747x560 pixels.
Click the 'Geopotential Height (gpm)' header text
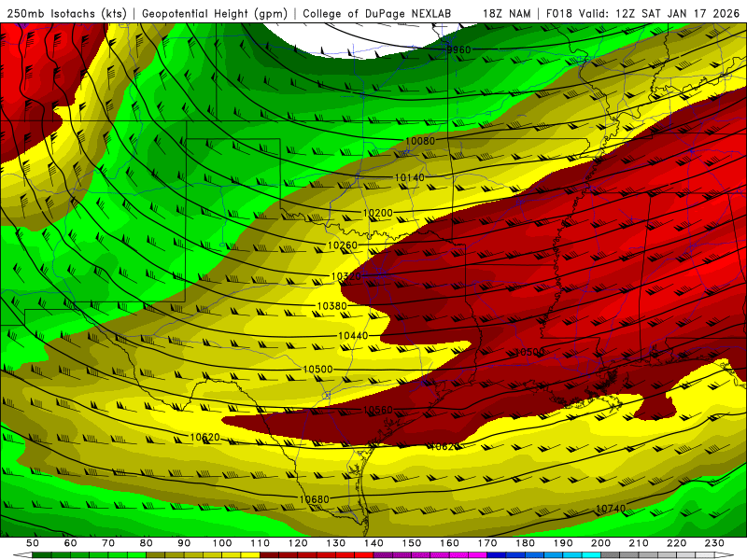(x=215, y=13)
